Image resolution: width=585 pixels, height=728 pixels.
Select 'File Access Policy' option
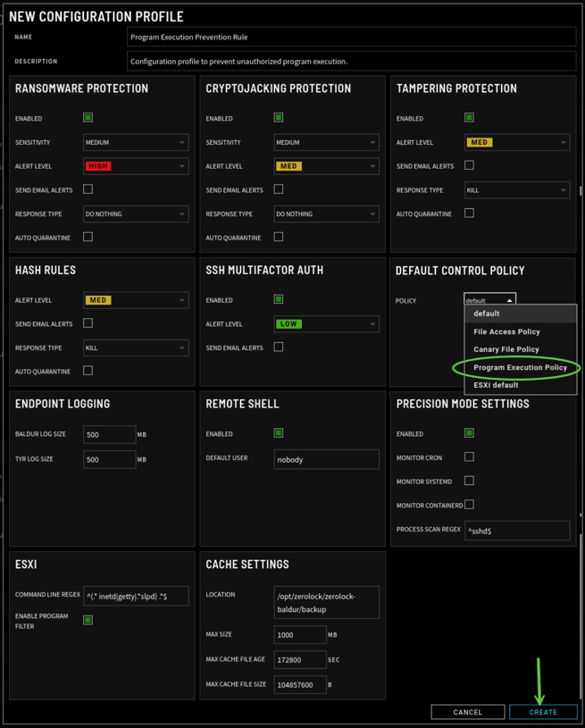(x=521, y=331)
